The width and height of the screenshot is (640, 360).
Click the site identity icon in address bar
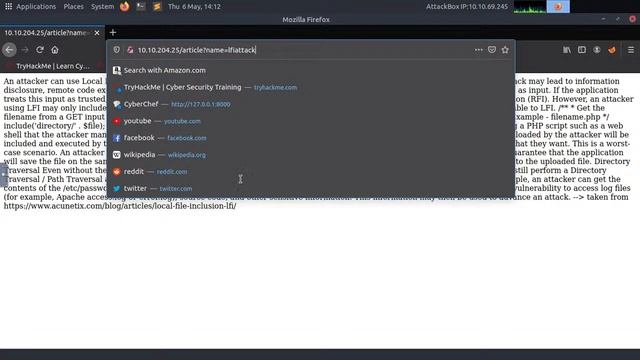point(130,50)
